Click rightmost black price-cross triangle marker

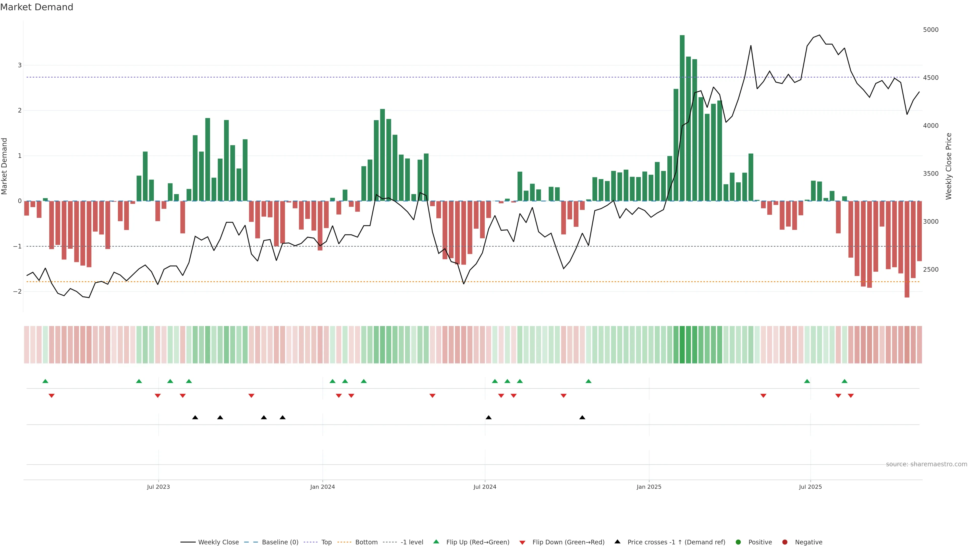tap(582, 417)
